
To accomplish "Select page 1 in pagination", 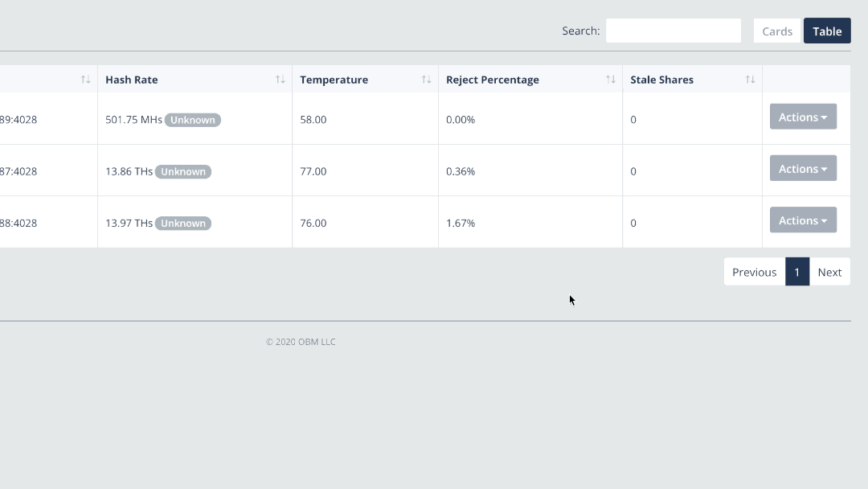I will 797,272.
